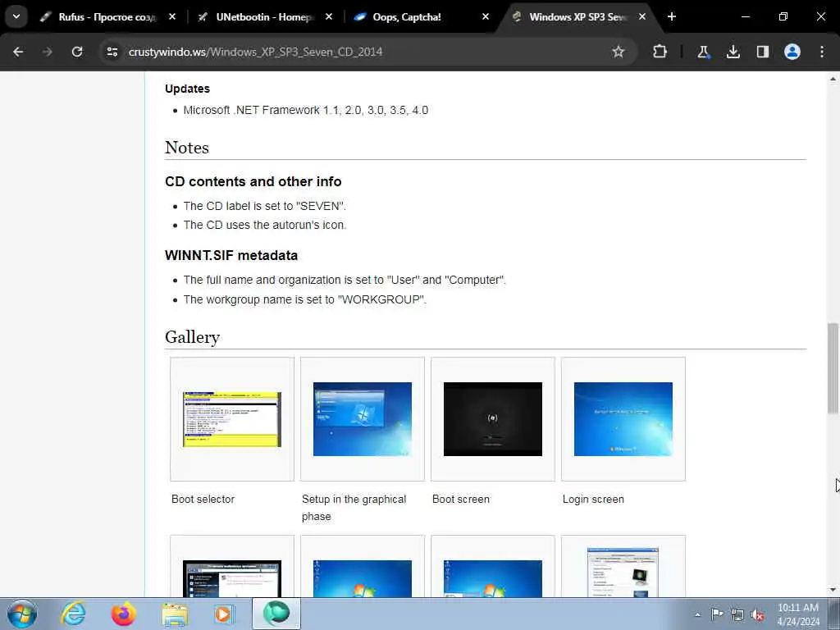Open network status tray icon
This screenshot has height=630, width=840.
point(737,614)
